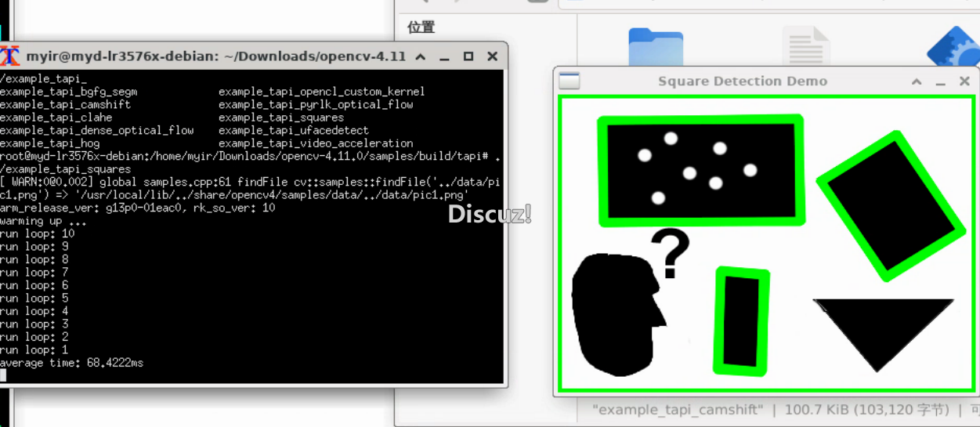The height and width of the screenshot is (427, 980).
Task: Click the xterm logo icon in terminal title bar
Action: point(10,56)
